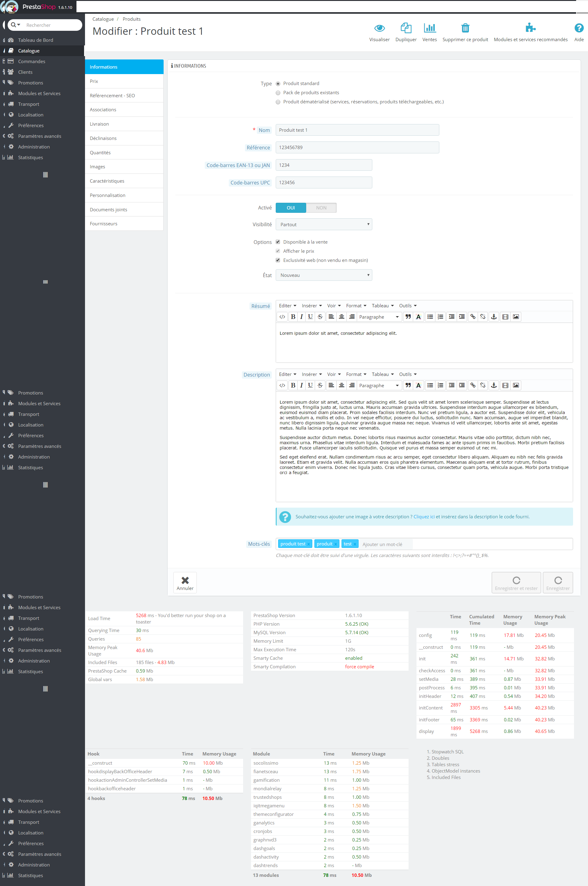588x886 pixels.
Task: Insert image in the Résumé editor
Action: pyautogui.click(x=516, y=317)
